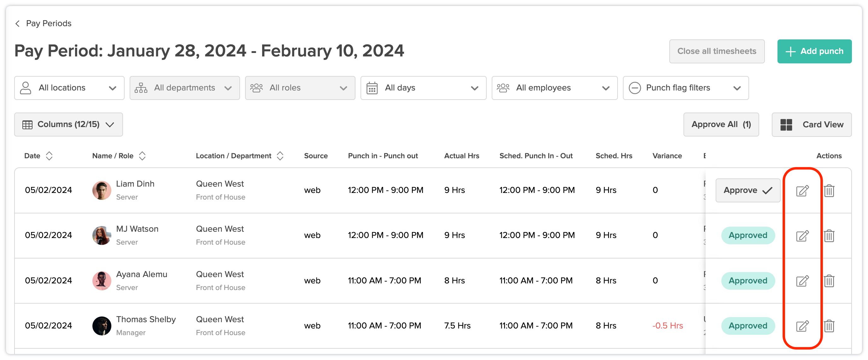Open the All employees filter
868x360 pixels.
(x=554, y=88)
